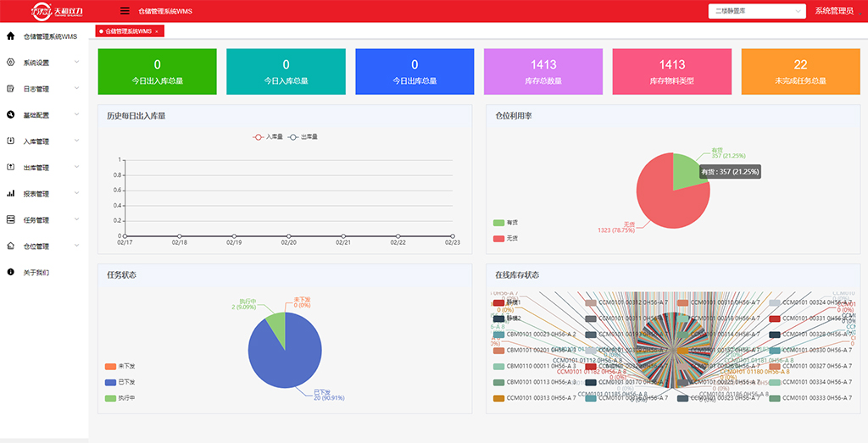
Task: Open the 二楼静置库 warehouse dropdown
Action: pos(757,11)
